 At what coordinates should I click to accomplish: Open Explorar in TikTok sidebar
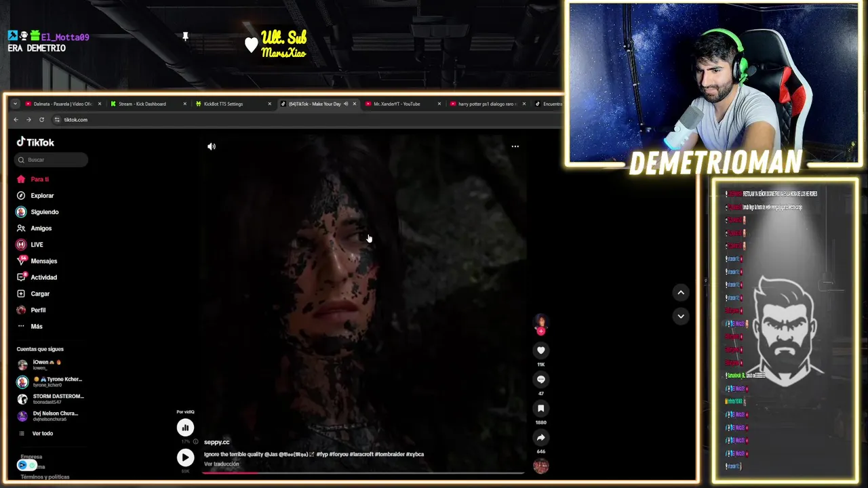click(x=36, y=196)
